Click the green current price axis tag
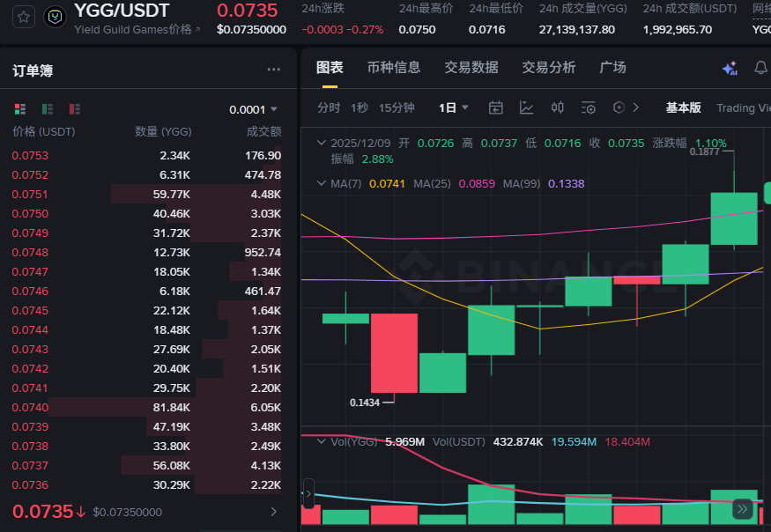The width and height of the screenshot is (771, 532). click(767, 193)
